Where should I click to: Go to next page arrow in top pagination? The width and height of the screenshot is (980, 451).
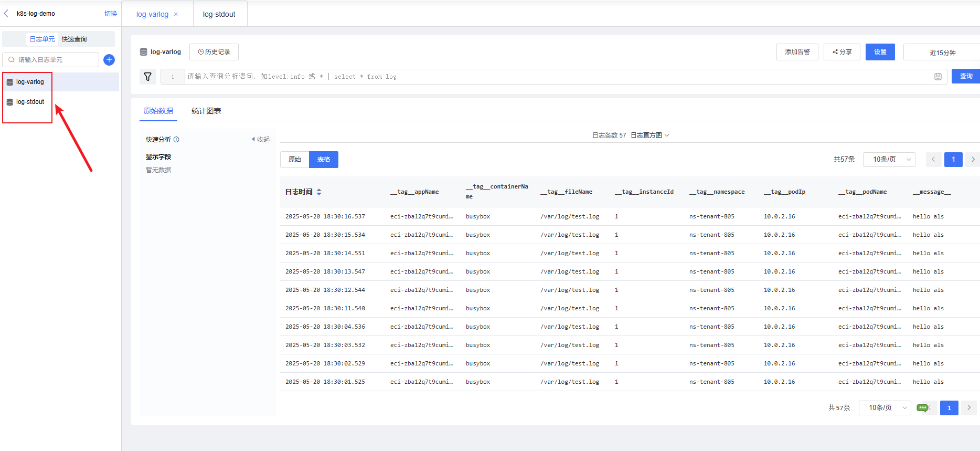click(973, 160)
